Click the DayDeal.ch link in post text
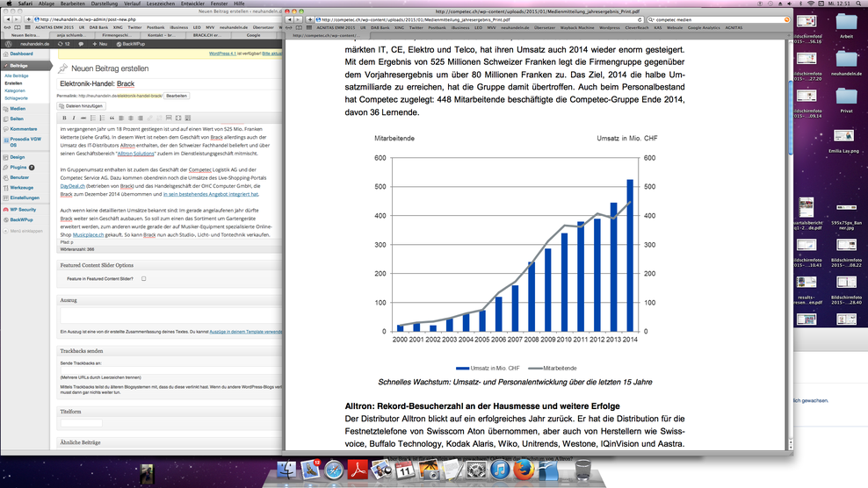Viewport: 868px width, 488px height. point(73,186)
